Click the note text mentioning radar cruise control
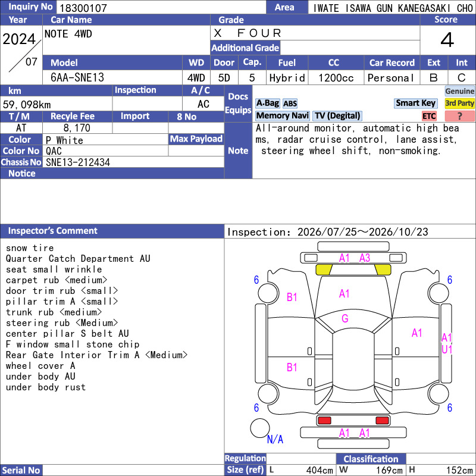This screenshot has width=476, height=476. (x=358, y=140)
